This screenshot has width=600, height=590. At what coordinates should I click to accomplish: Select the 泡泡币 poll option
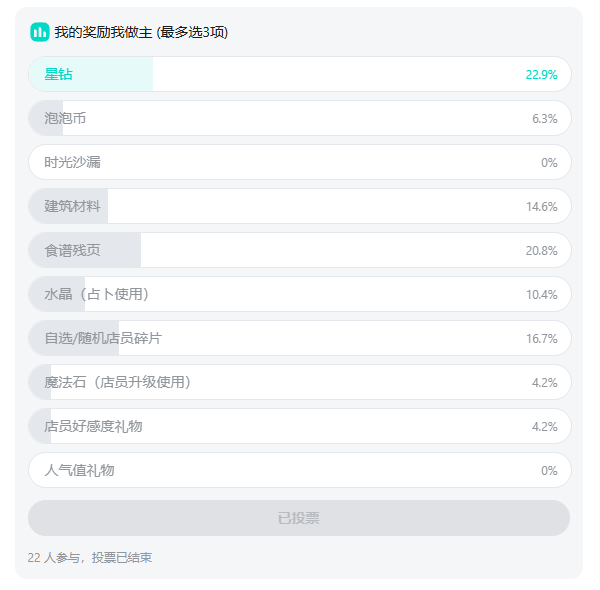(x=300, y=118)
